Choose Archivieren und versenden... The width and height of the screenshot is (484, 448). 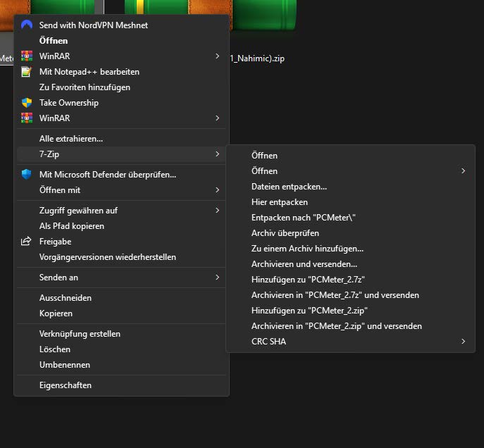[351, 264]
